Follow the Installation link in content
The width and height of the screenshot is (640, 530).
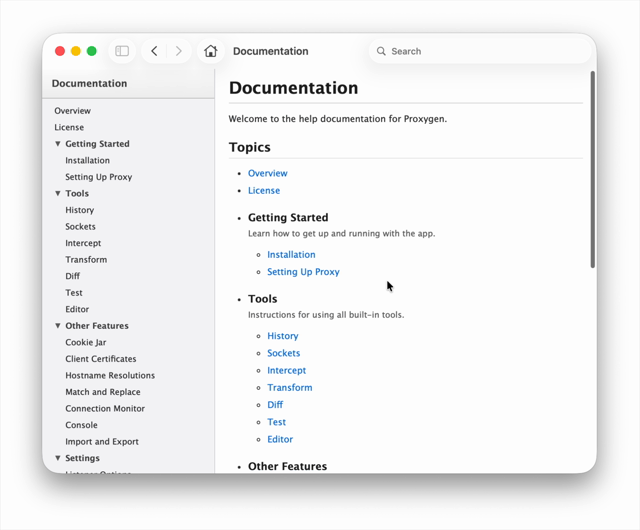tap(291, 254)
